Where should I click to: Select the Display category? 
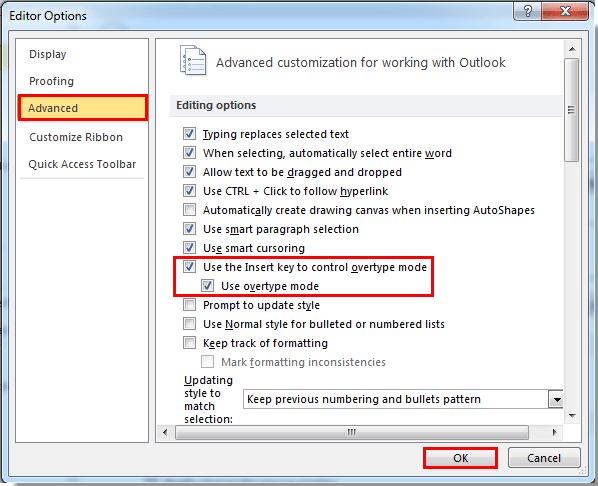click(48, 54)
